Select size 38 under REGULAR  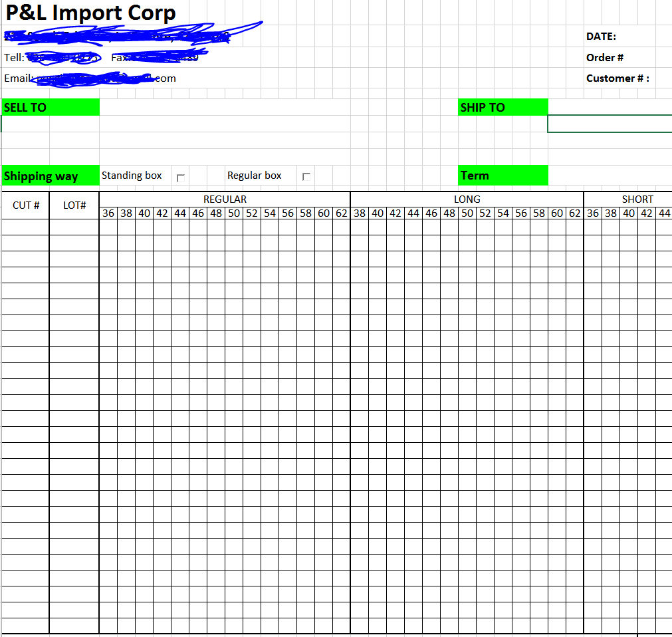coord(126,213)
